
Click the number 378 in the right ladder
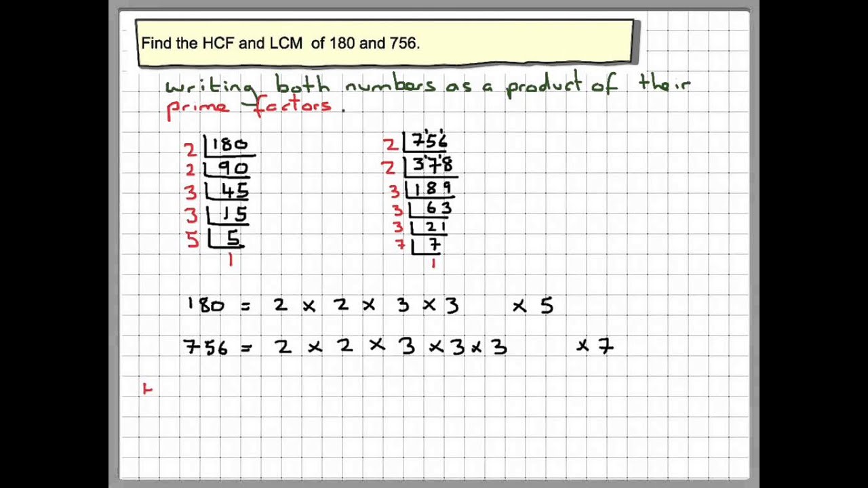coord(433,165)
